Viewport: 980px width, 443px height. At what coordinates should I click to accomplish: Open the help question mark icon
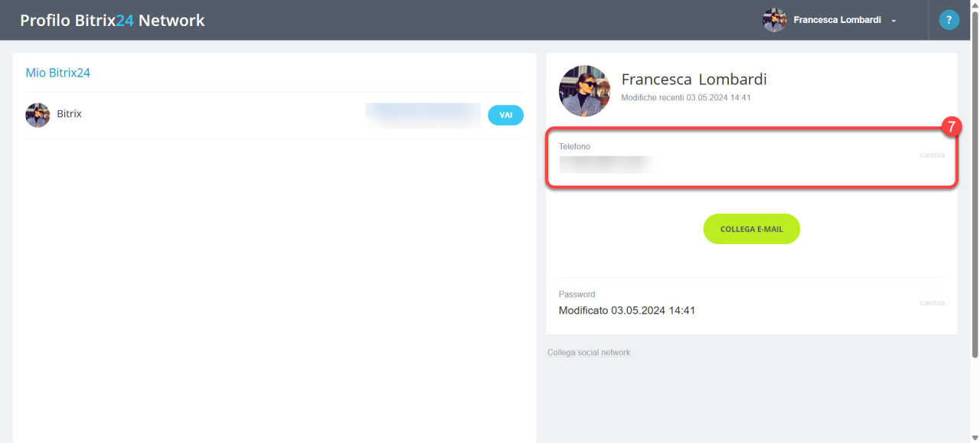(949, 20)
